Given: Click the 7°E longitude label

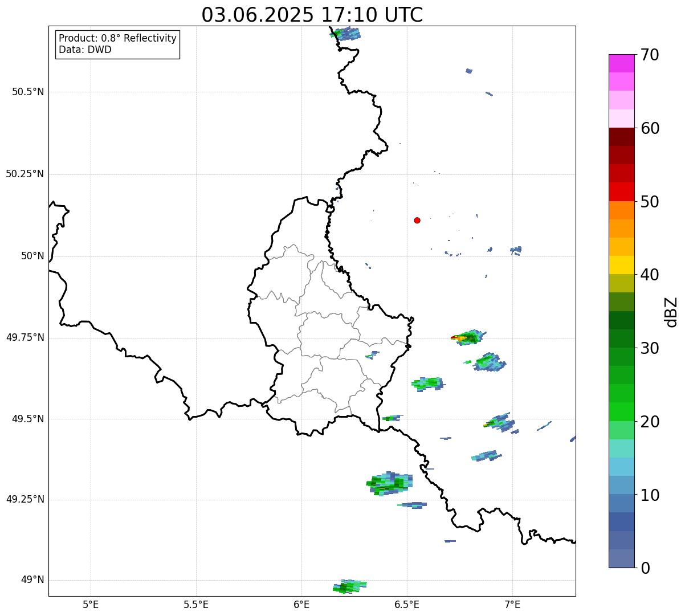Looking at the screenshot, I should 512,604.
